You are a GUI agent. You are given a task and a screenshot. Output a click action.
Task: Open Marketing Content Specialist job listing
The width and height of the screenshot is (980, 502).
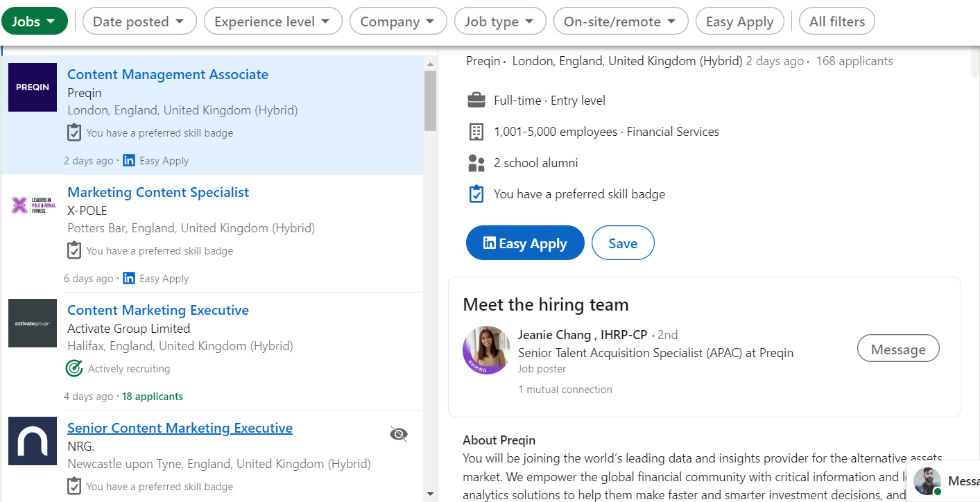pyautogui.click(x=158, y=192)
